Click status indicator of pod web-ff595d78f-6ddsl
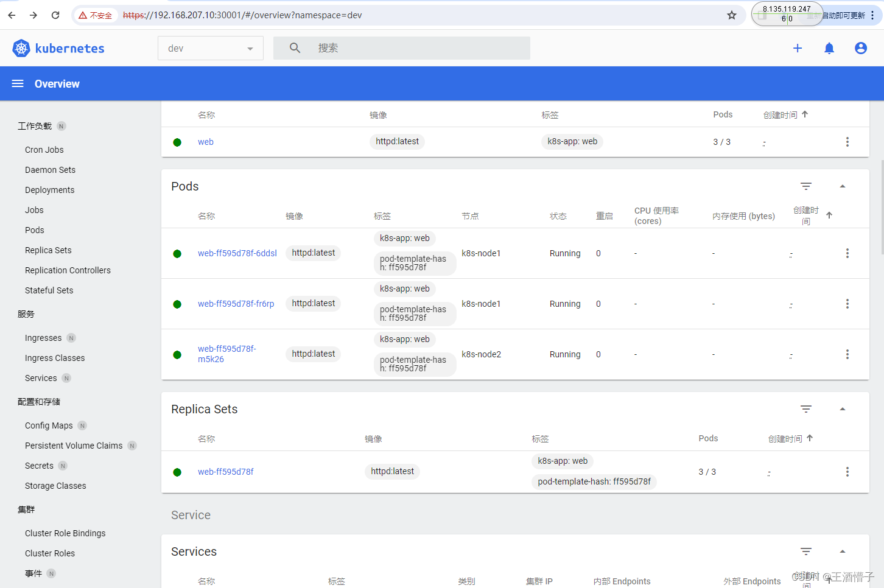Screen dimensions: 884x588 coord(177,254)
